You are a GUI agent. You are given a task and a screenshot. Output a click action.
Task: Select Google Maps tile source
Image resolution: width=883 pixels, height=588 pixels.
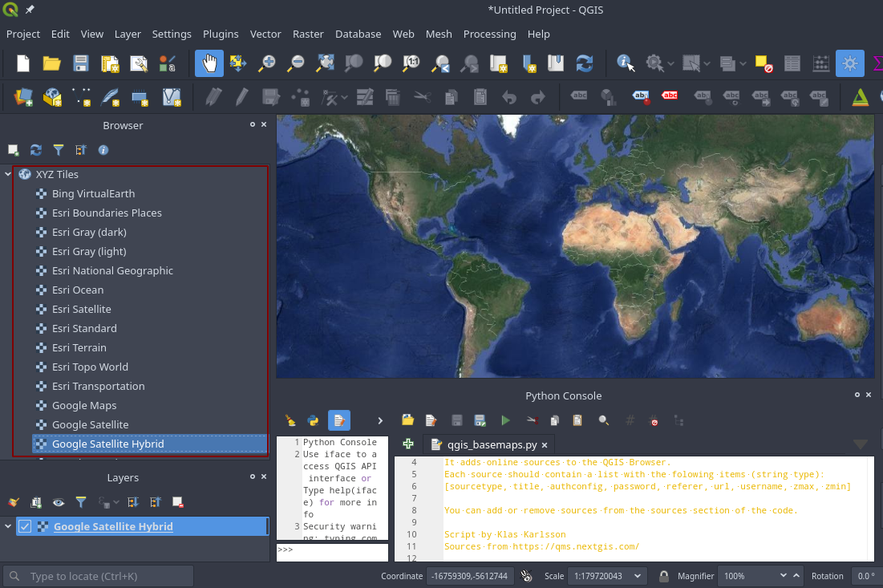[x=84, y=405]
